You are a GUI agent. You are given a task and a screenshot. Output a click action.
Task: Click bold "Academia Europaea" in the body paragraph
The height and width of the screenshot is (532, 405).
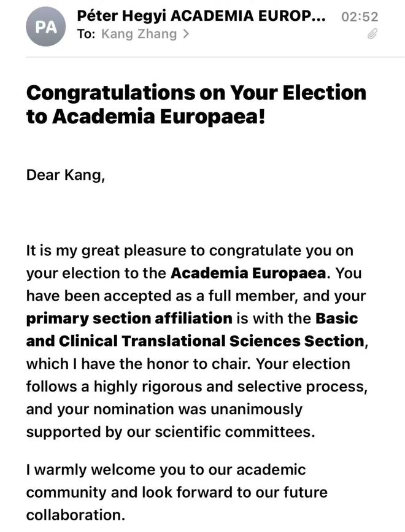click(250, 273)
